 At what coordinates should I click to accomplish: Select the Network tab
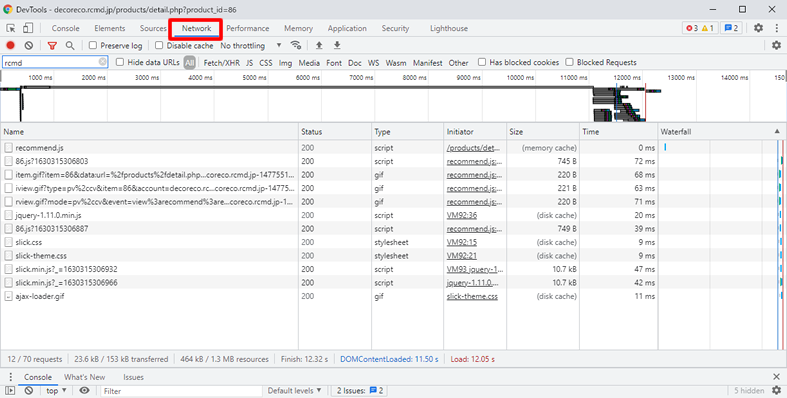[x=196, y=28]
